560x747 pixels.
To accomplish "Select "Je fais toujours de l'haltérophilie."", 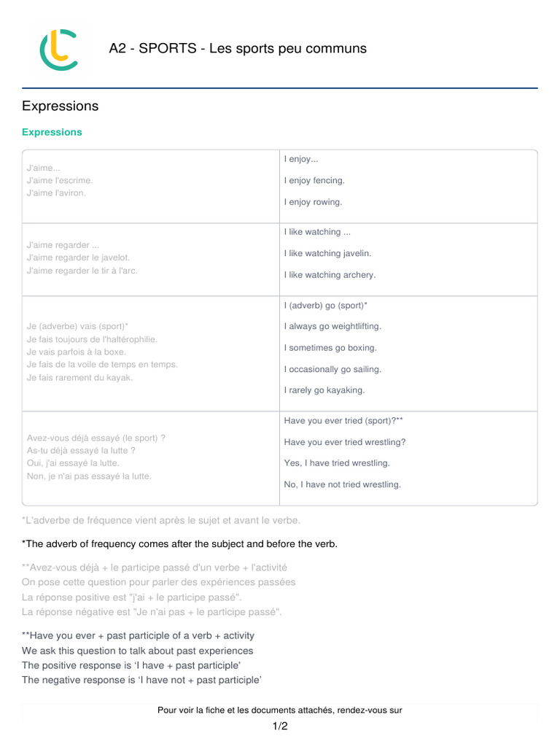I will pyautogui.click(x=92, y=339).
